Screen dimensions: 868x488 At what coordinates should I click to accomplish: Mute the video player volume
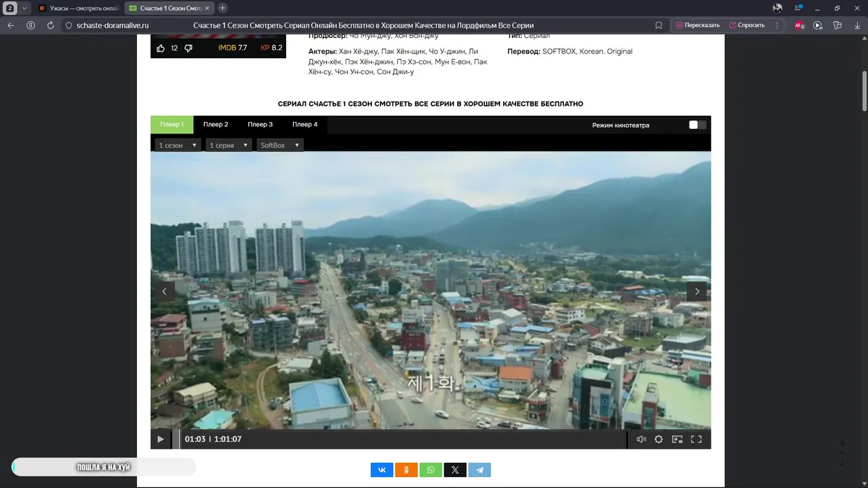[x=641, y=439]
